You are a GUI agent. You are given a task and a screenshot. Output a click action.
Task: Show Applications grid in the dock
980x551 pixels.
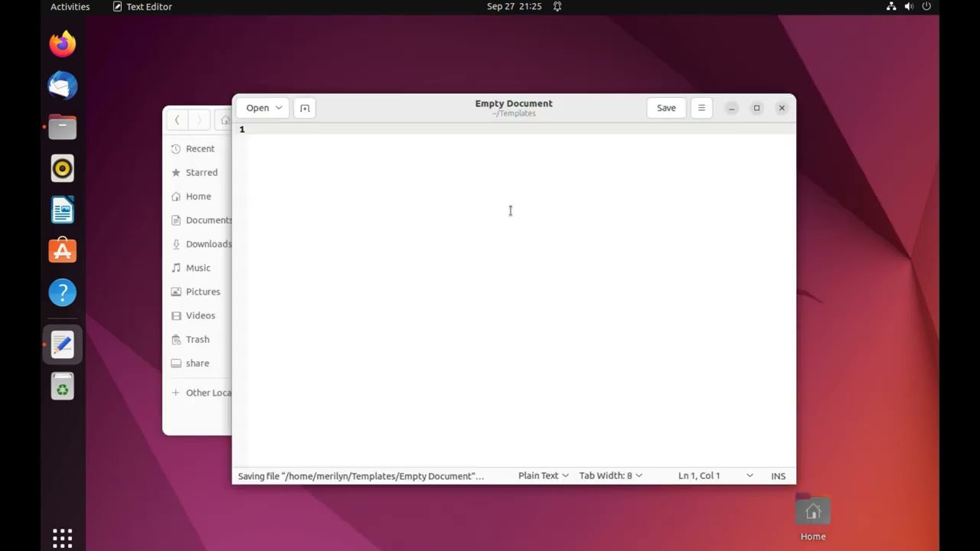[x=63, y=537]
